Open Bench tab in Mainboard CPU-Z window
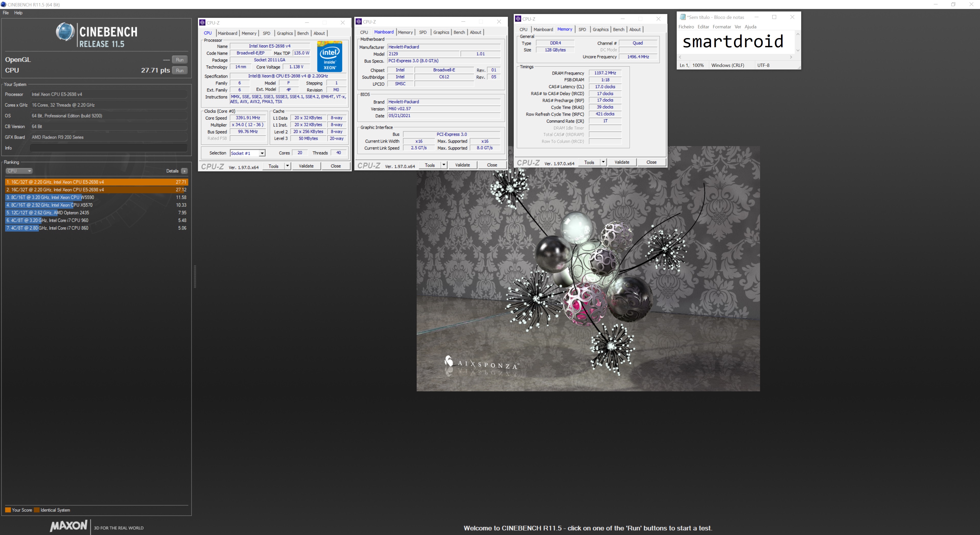Image resolution: width=980 pixels, height=535 pixels. pyautogui.click(x=459, y=32)
